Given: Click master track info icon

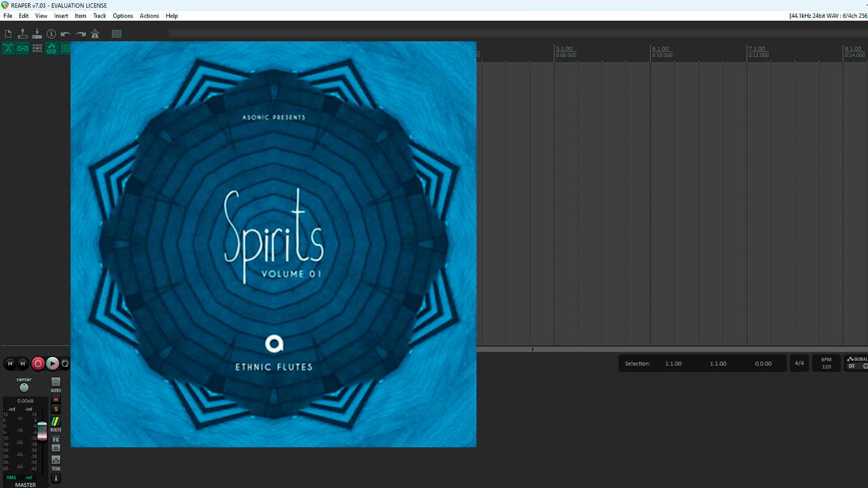Looking at the screenshot, I should tap(56, 478).
